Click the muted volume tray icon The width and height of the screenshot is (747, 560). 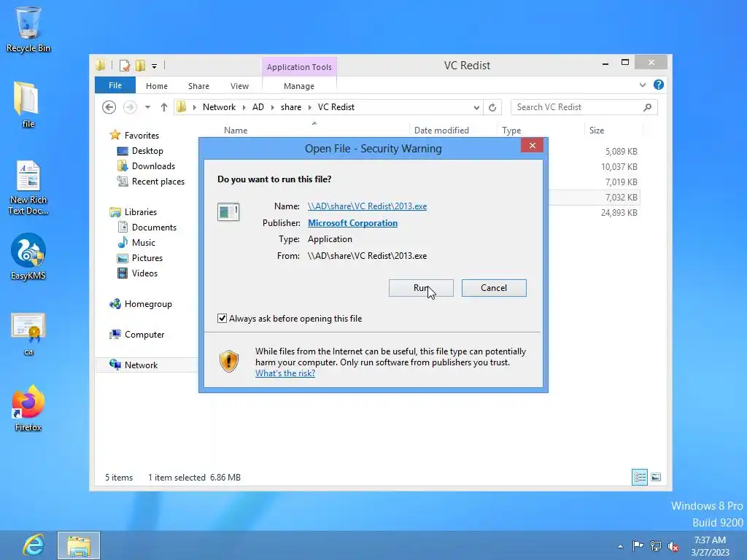tap(673, 546)
